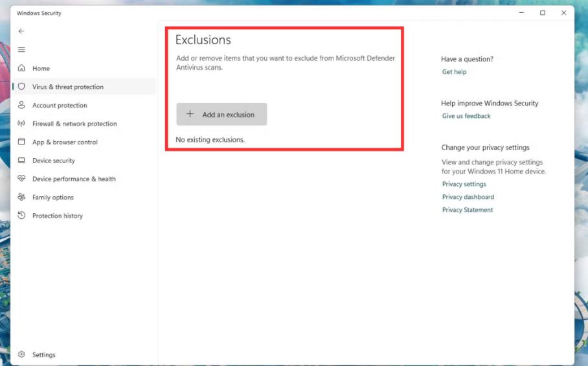588x366 pixels.
Task: Click 'No existing exclusions.' text
Action: pyautogui.click(x=210, y=139)
